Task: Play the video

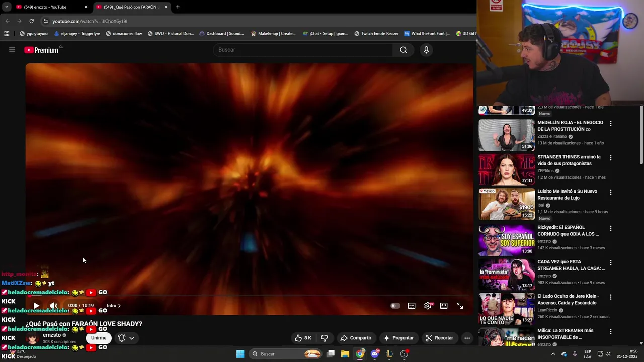Action: coord(36,306)
